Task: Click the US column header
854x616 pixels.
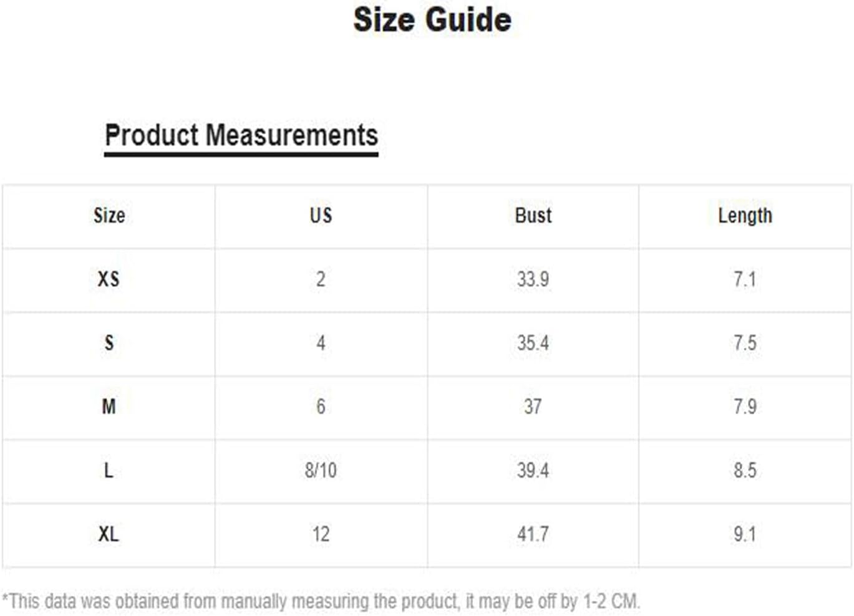Action: [321, 216]
